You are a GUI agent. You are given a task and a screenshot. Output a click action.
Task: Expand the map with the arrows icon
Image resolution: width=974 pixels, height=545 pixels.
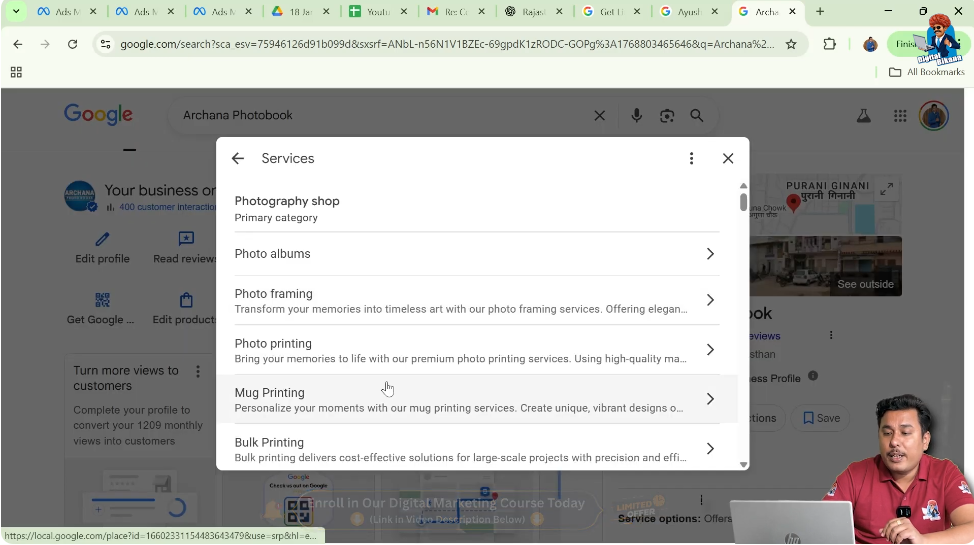point(887,189)
